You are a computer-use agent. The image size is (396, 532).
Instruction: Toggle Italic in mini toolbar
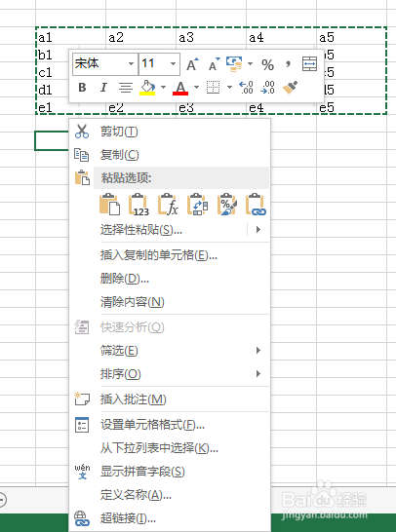click(x=103, y=88)
